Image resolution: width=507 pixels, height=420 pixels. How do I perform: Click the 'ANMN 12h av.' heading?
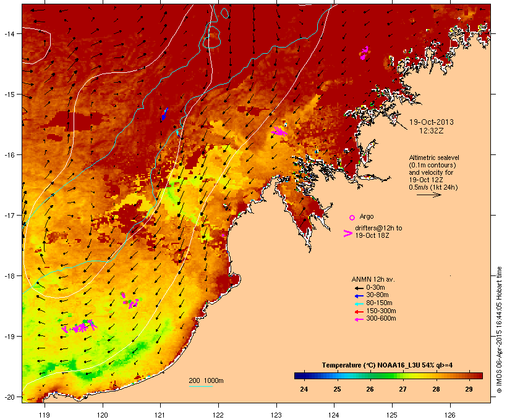[373, 279]
